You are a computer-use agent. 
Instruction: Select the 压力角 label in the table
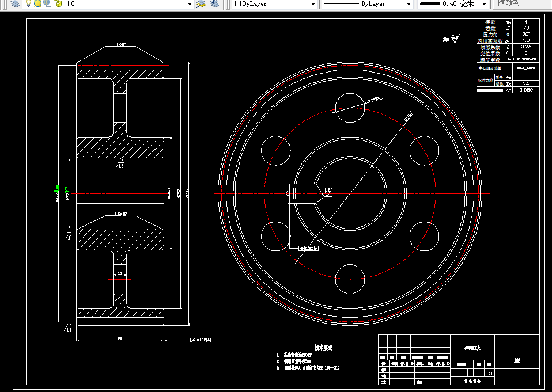(x=490, y=35)
